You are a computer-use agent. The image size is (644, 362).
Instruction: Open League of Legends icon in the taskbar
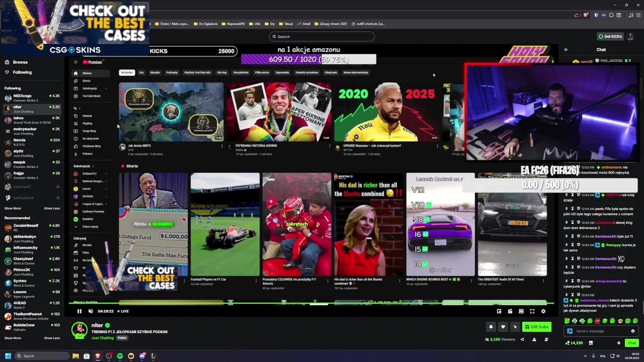pyautogui.click(x=153, y=356)
